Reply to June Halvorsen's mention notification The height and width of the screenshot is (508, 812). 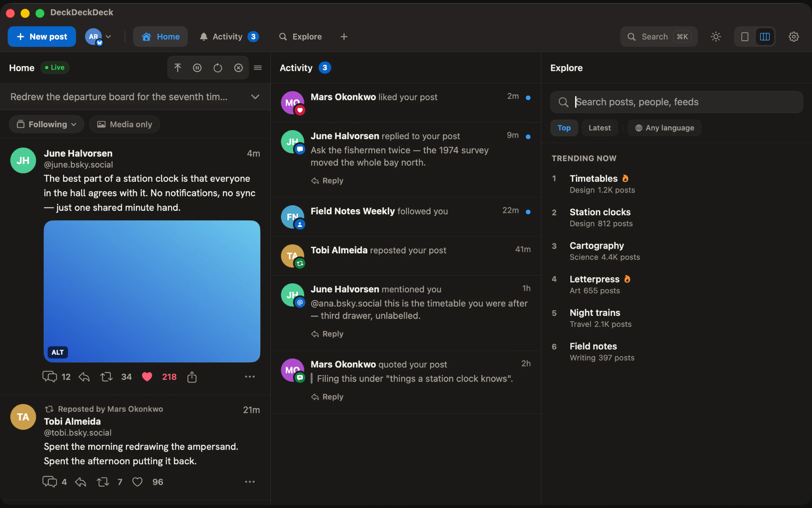tap(327, 334)
